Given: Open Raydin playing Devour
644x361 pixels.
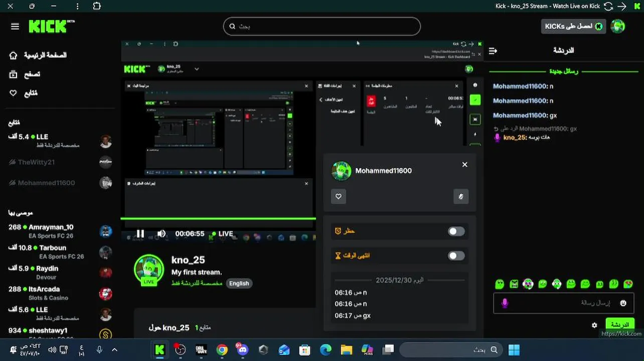Looking at the screenshot, I should click(60, 272).
